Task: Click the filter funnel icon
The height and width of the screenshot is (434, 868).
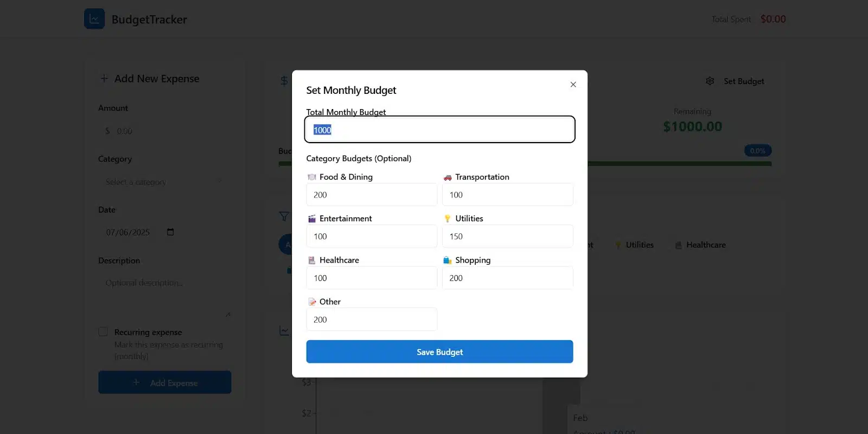Action: point(284,216)
